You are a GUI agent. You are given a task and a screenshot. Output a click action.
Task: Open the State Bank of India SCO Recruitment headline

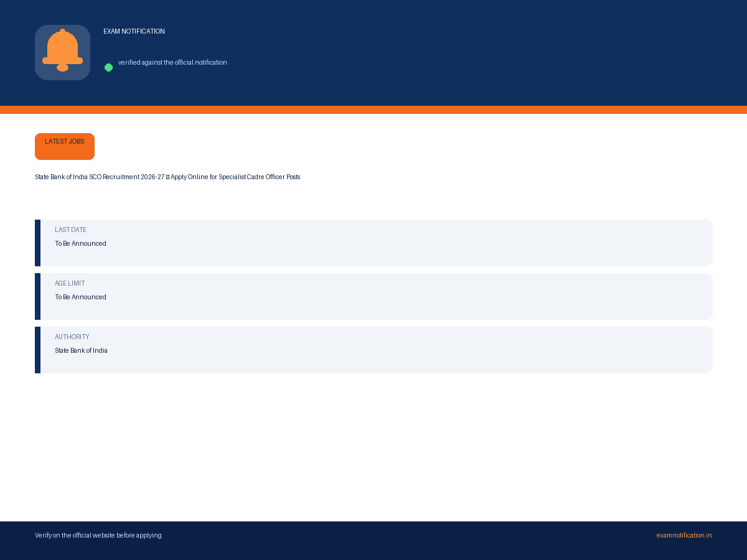pos(167,177)
